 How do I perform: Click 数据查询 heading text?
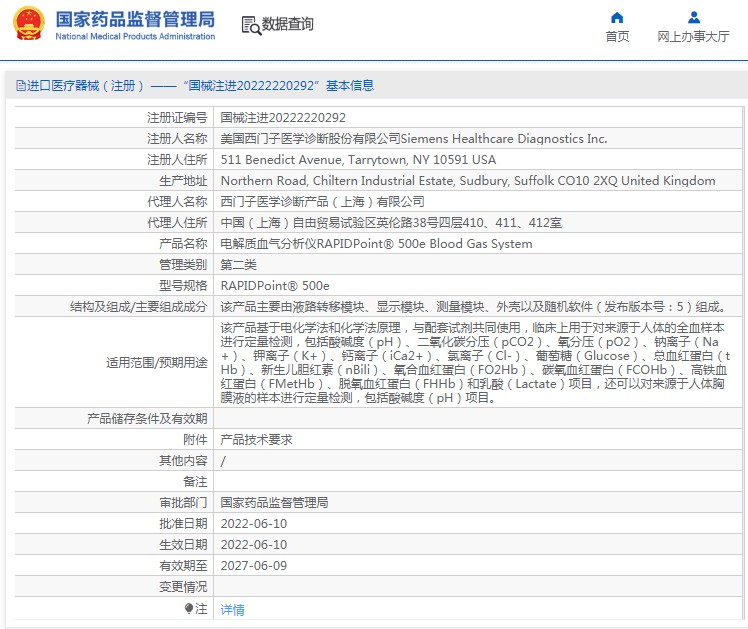coord(287,24)
